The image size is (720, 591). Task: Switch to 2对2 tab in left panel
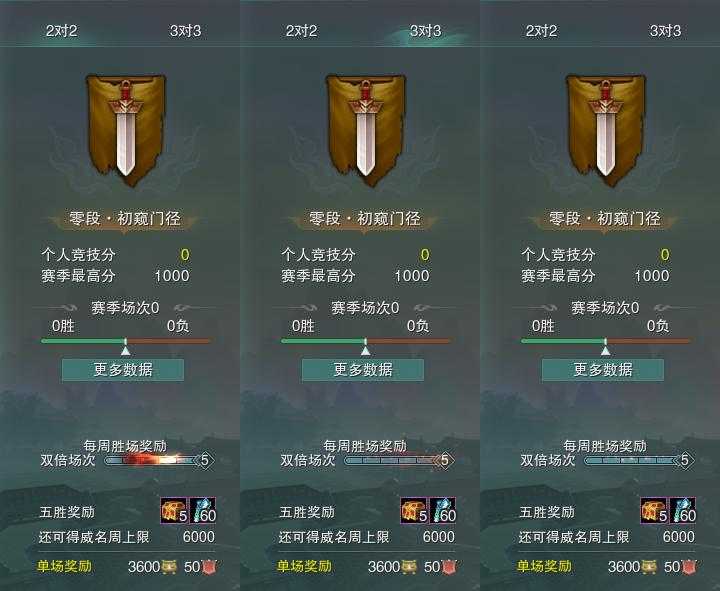point(62,31)
